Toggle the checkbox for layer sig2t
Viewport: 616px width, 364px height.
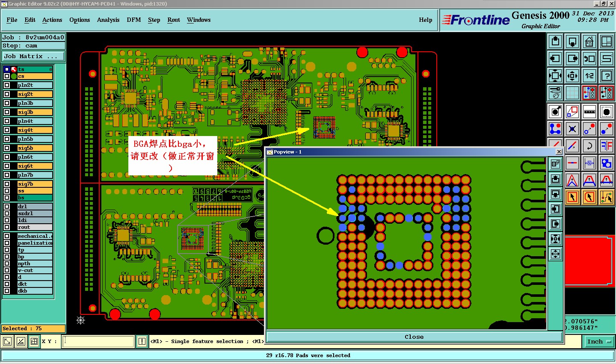[x=7, y=94]
